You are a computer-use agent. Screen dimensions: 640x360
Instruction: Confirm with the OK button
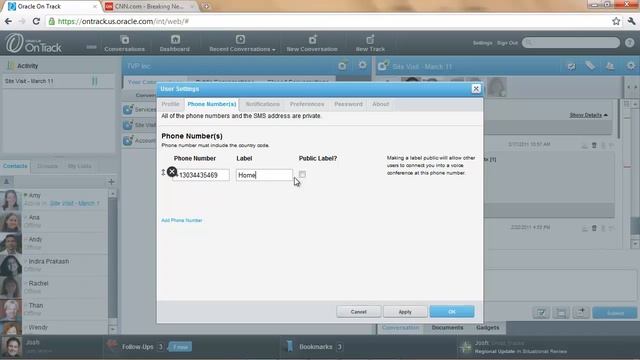click(452, 312)
